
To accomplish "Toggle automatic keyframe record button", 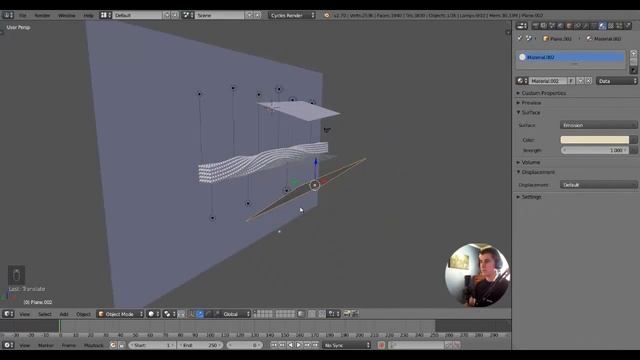I will 381,345.
